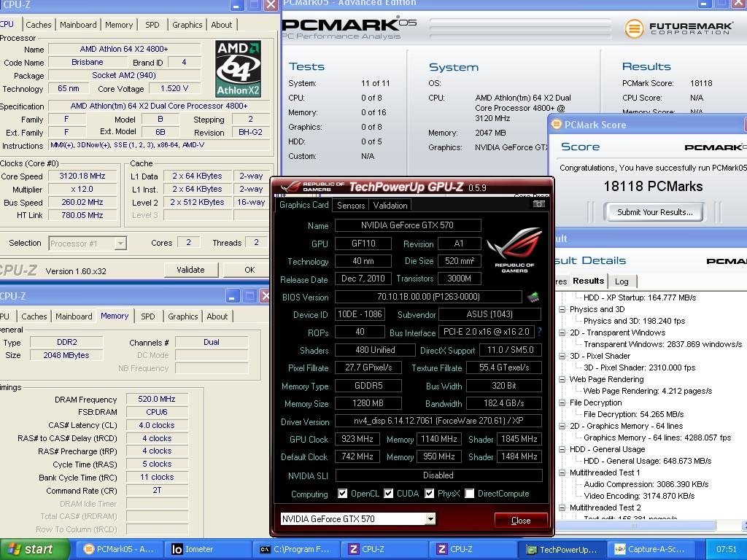Open the GeForce GTX 570 card dropdown

(x=430, y=518)
